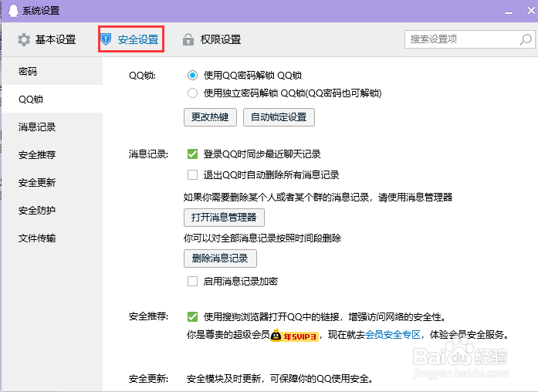Viewport: 538px width, 392px height.
Task: Click the QQ锁: section label
Action: click(142, 76)
